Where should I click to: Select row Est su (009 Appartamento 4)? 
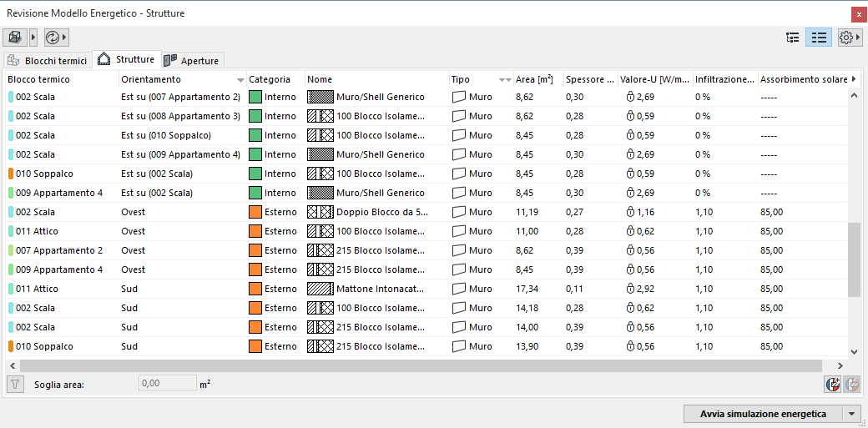[x=426, y=154]
